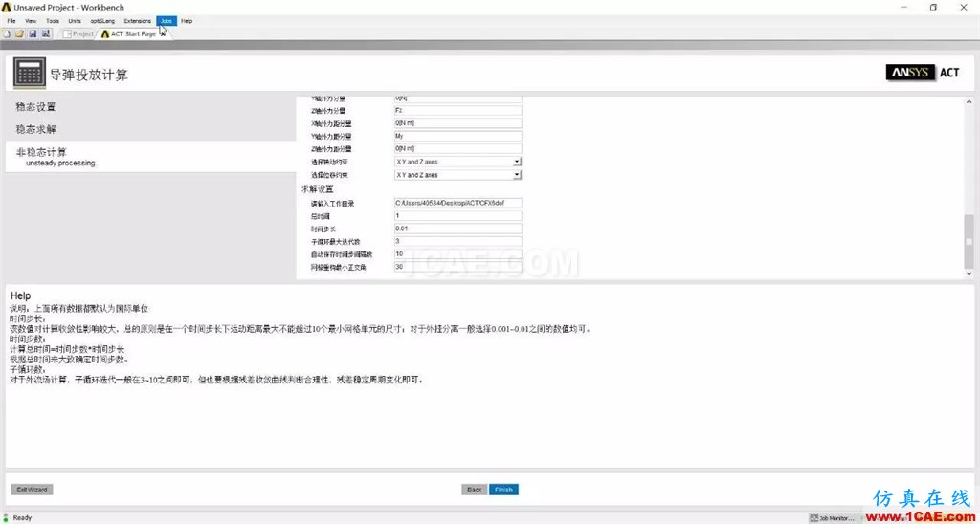980x524 pixels.
Task: Open the File menu
Action: (x=11, y=21)
